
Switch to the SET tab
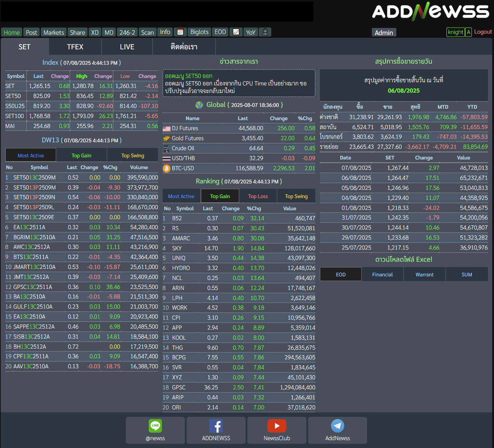(x=25, y=47)
